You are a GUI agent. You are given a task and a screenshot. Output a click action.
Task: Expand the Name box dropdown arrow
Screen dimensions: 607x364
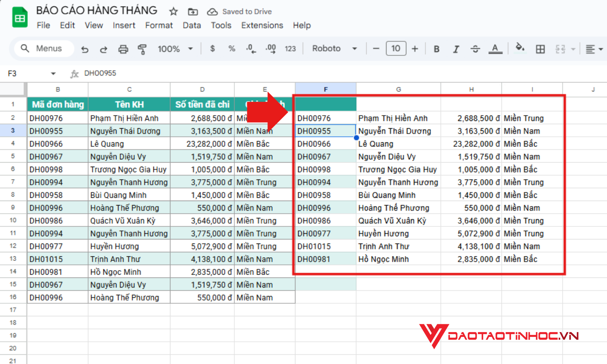coord(53,74)
